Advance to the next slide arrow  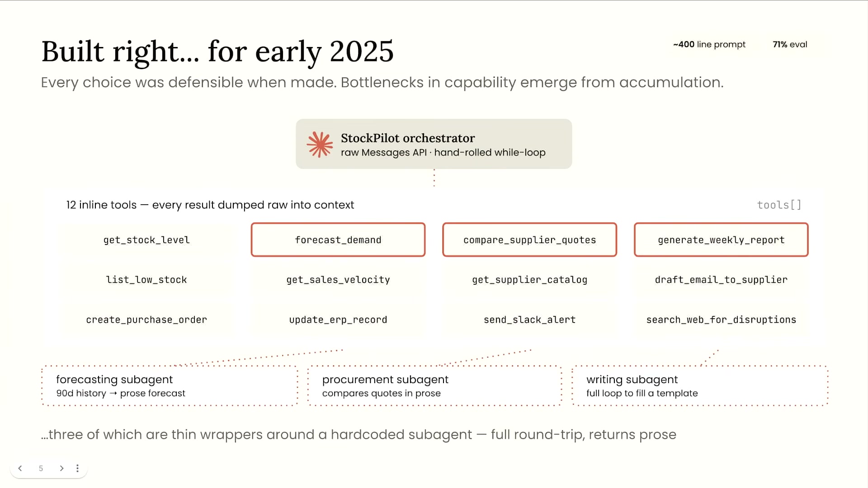pos(61,469)
